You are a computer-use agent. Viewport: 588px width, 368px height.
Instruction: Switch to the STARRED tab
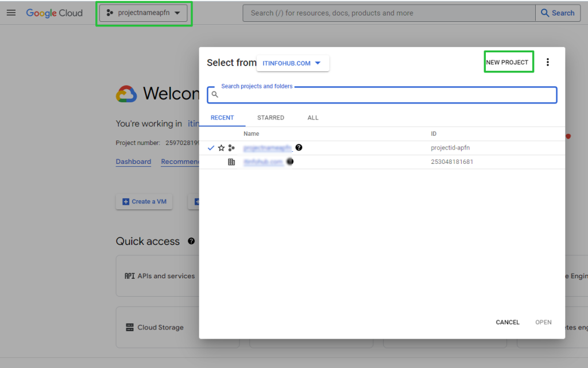pyautogui.click(x=270, y=117)
